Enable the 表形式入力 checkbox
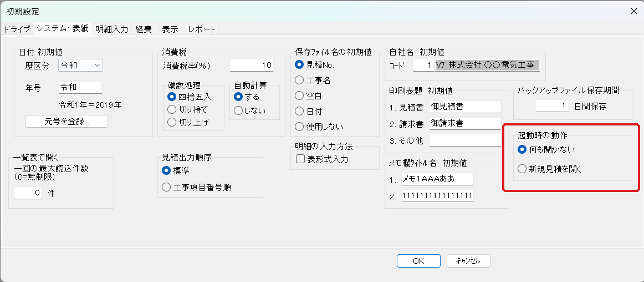644x282 pixels. pos(322,159)
